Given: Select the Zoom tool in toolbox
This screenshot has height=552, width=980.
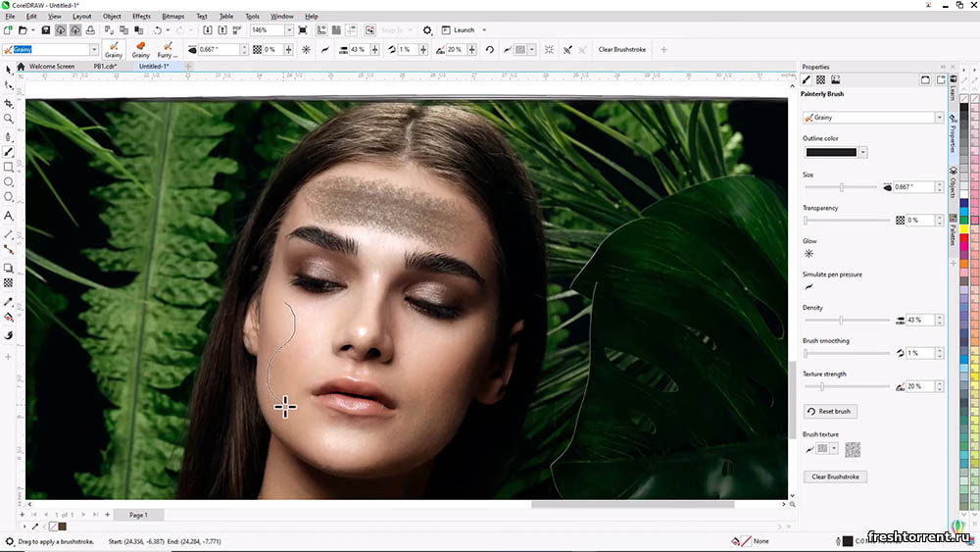Looking at the screenshot, I should pyautogui.click(x=8, y=119).
